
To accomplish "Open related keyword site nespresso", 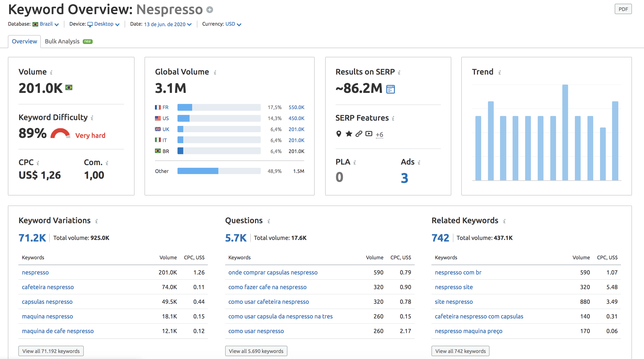I will (x=454, y=302).
